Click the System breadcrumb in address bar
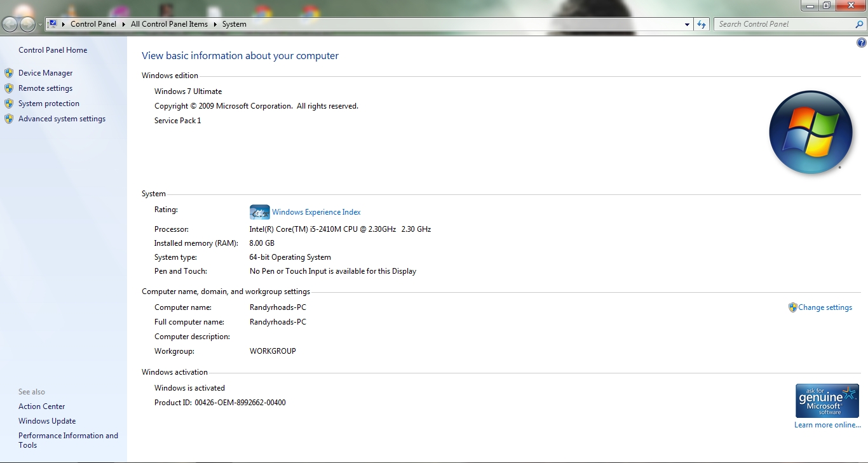 point(234,24)
